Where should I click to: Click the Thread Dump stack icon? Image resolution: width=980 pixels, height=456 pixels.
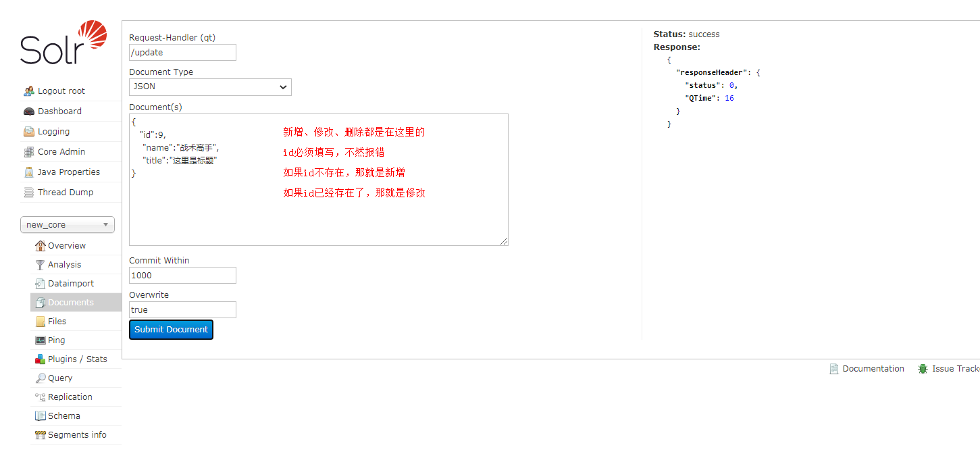coord(29,193)
